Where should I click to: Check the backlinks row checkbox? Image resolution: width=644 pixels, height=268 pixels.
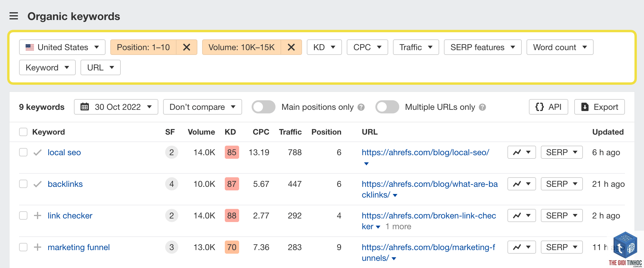(23, 184)
